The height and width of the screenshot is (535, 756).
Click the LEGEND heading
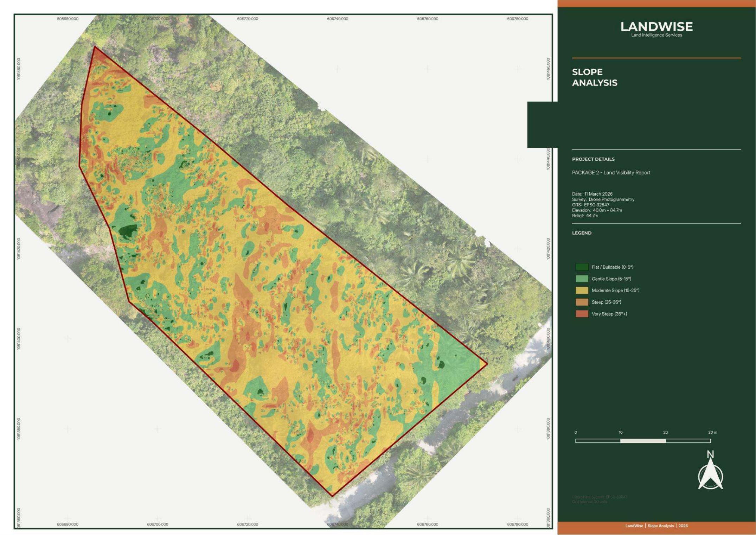(x=582, y=233)
